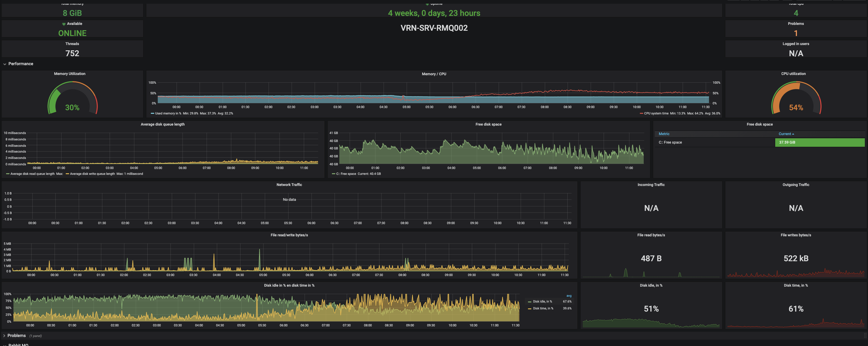Click the 'Average disk queue length' panel title
This screenshot has width=868, height=346.
(163, 125)
